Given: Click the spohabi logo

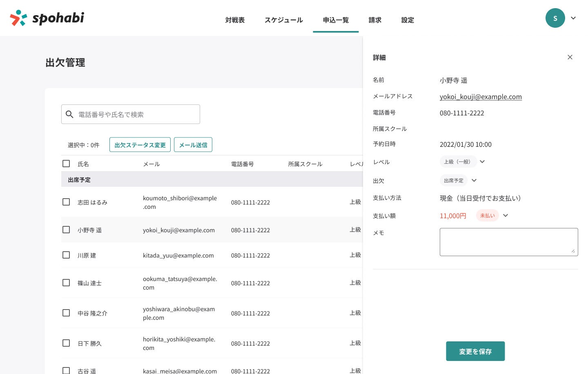Looking at the screenshot, I should point(47,18).
